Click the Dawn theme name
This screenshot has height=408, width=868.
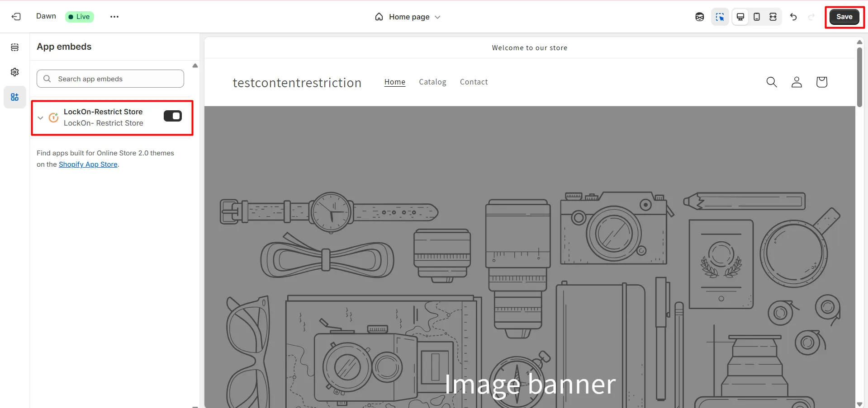(46, 16)
